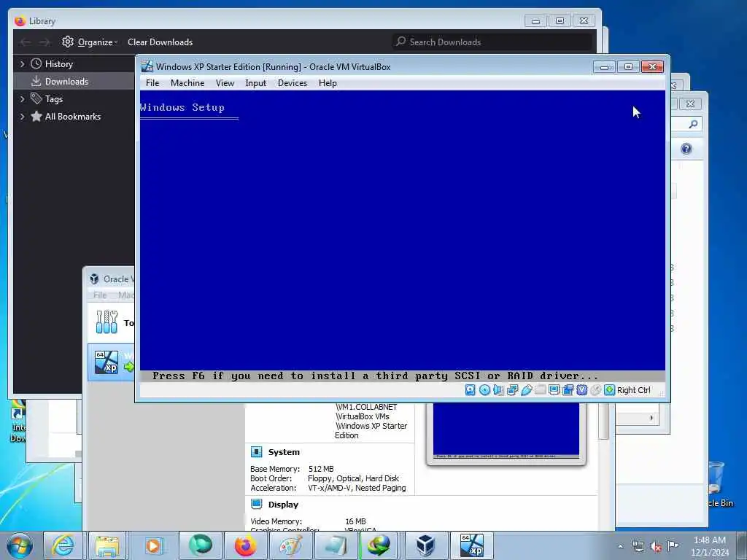The image size is (747, 560).
Task: Click Clear Downloads in Library toolbar
Action: point(160,42)
